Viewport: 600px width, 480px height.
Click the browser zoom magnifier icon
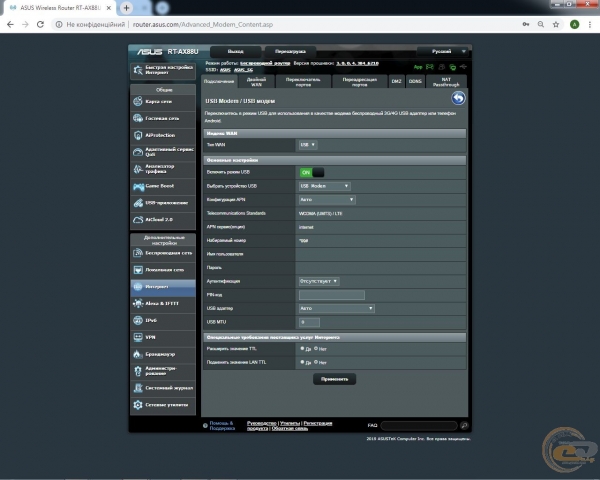click(x=541, y=24)
